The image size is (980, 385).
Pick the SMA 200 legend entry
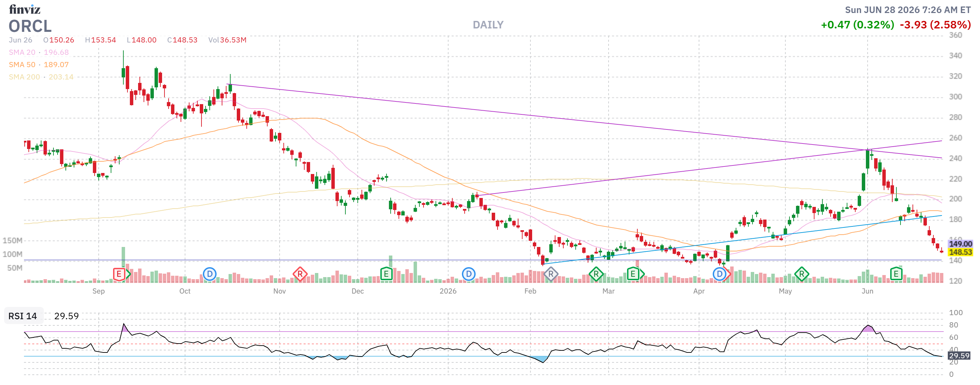click(41, 77)
